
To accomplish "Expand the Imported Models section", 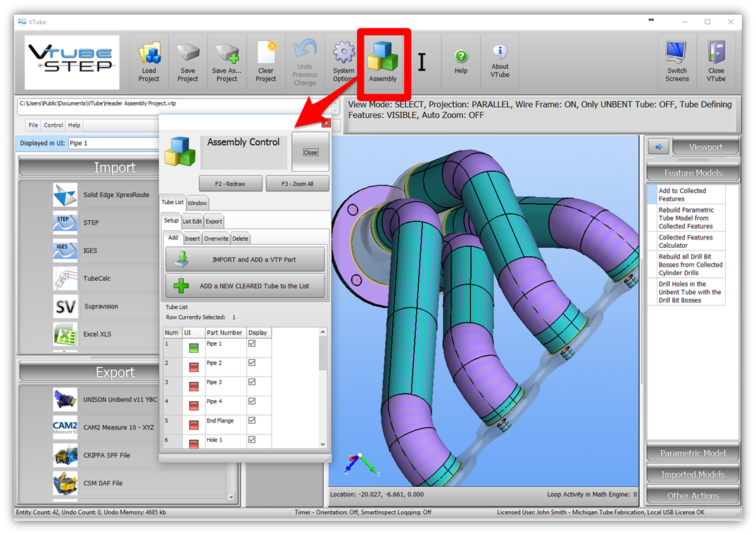I will [x=693, y=474].
